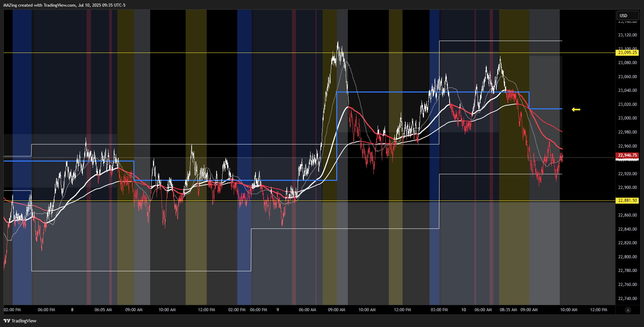The width and height of the screenshot is (644, 327).
Task: Click the 23,000.00 price axis label
Action: [628, 118]
